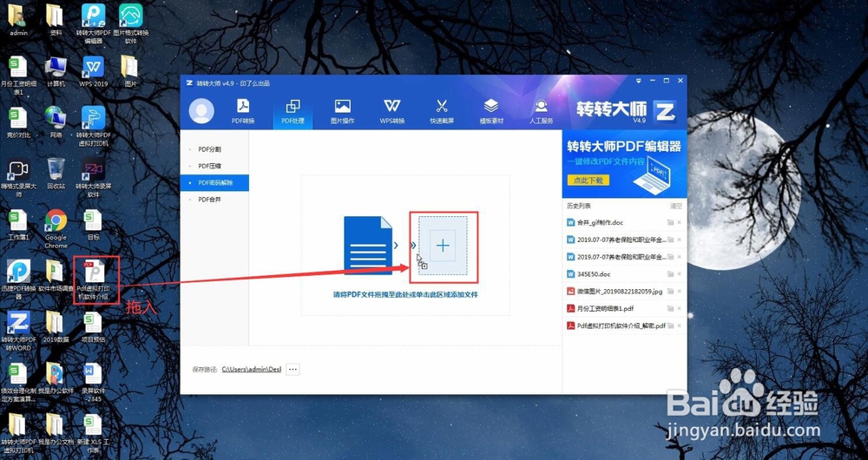The height and width of the screenshot is (460, 868).
Task: Select PDF密码解除 in the sidebar
Action: pos(214,182)
